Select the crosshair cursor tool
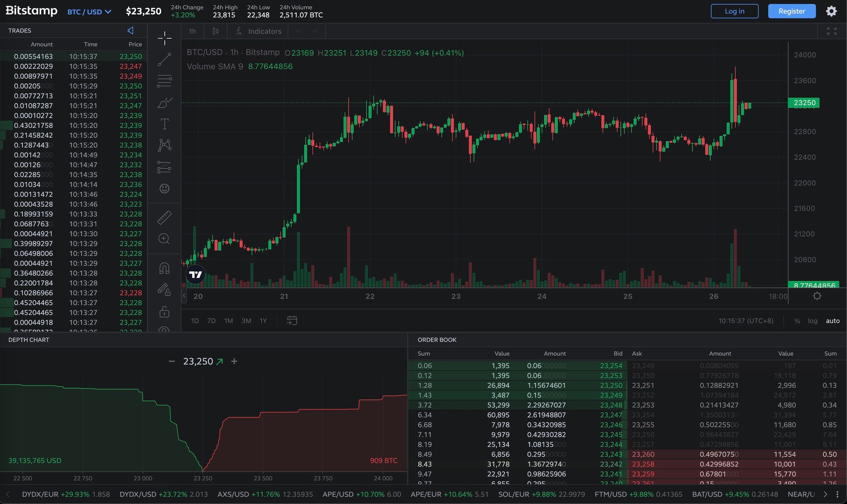 (164, 38)
